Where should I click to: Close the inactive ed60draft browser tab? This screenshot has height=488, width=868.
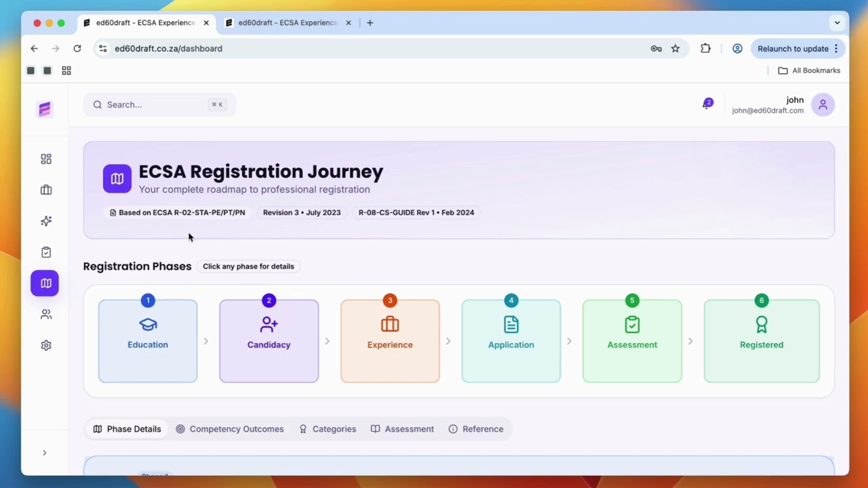(349, 23)
